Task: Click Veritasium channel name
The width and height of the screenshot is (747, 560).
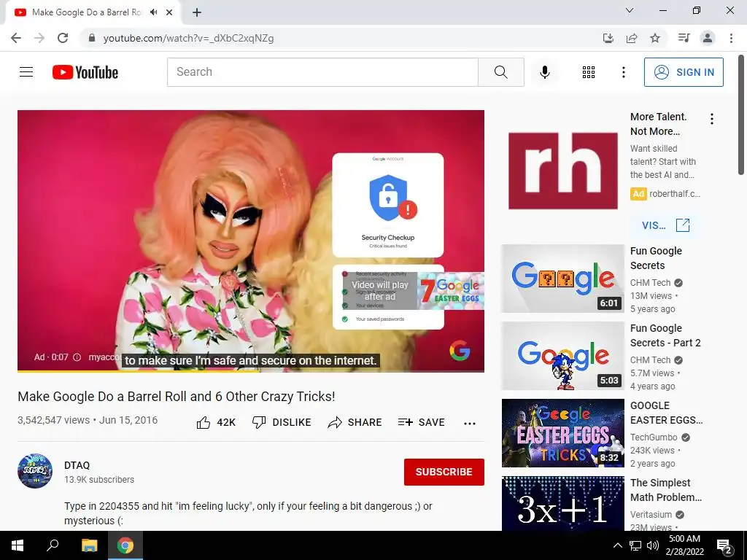Action: [x=651, y=514]
